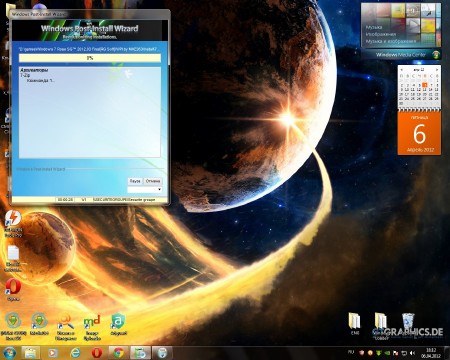Viewport: 450px width, 360px height.
Task: Click the Show desktop strip beside the clock
Action: point(447,353)
